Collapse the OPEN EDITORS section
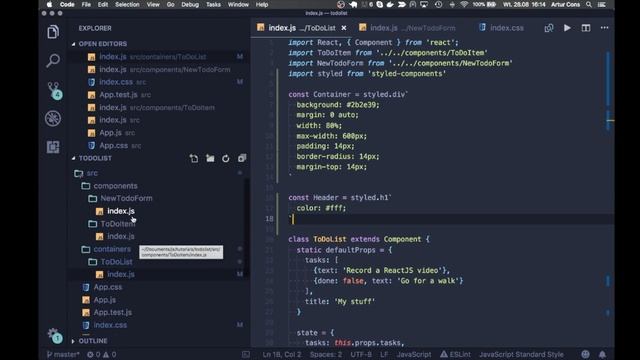 pos(102,44)
